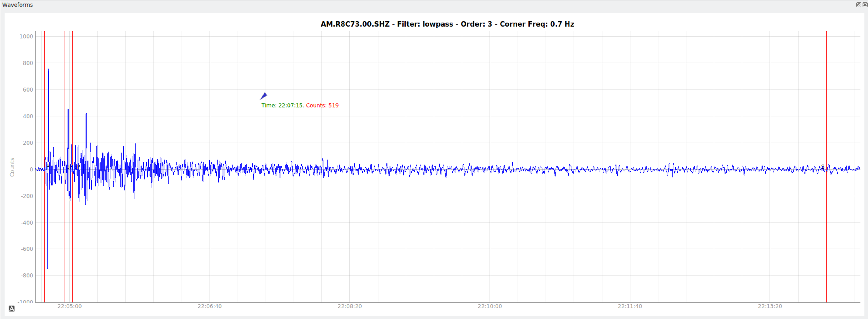Image resolution: width=868 pixels, height=319 pixels.
Task: Click the 1000 counts axis tick label
Action: click(26, 36)
